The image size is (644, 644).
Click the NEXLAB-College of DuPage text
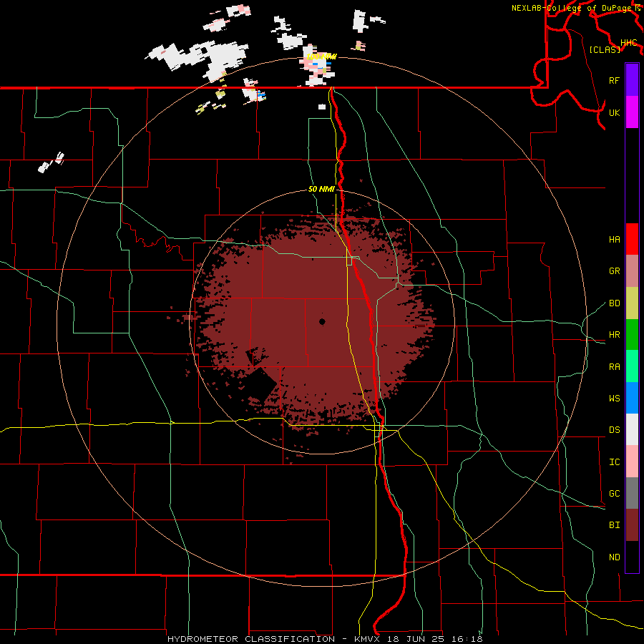point(572,8)
